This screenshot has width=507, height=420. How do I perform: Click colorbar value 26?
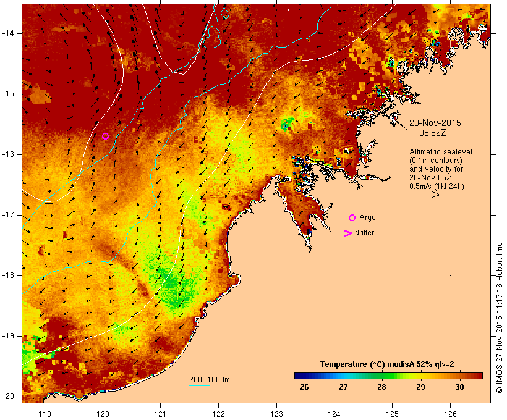304,387
